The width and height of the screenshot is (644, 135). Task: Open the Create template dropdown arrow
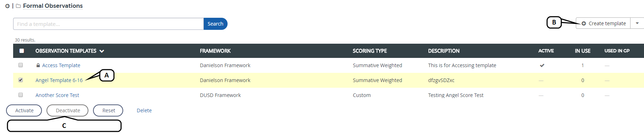[x=637, y=23]
